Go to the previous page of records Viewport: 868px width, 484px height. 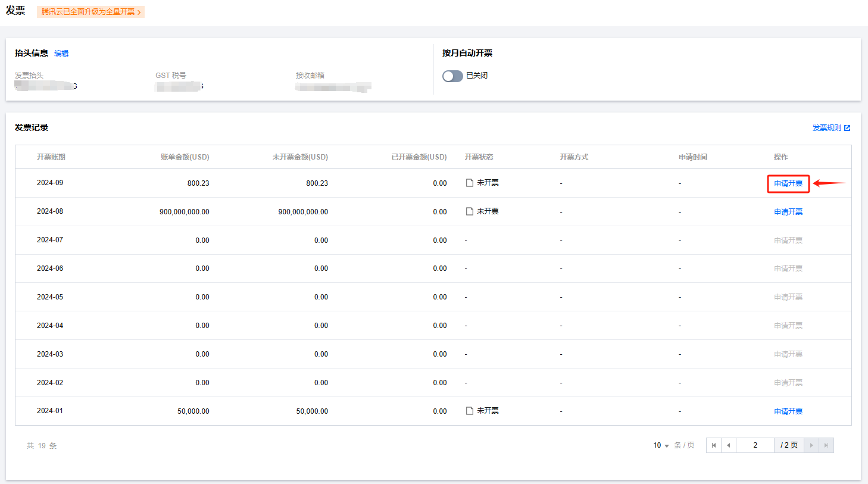[x=729, y=445]
